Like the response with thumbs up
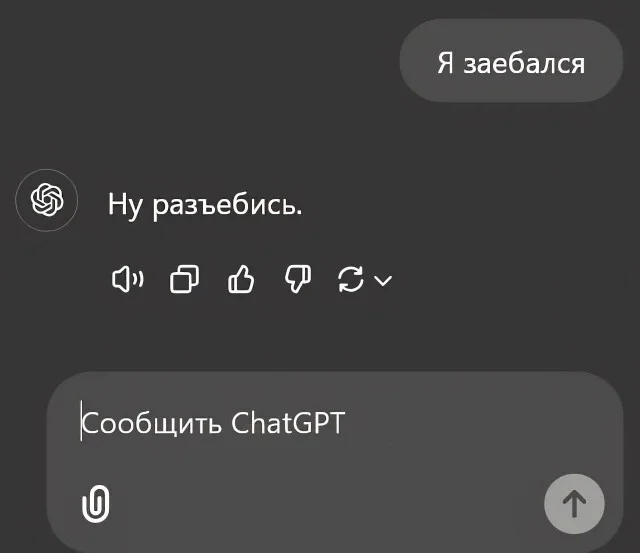The image size is (640, 553). 241,281
